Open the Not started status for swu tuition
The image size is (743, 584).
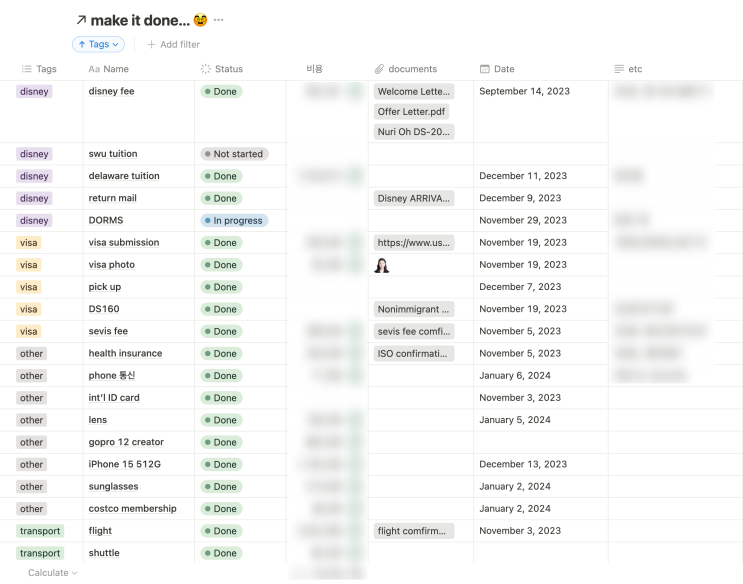[x=234, y=154]
